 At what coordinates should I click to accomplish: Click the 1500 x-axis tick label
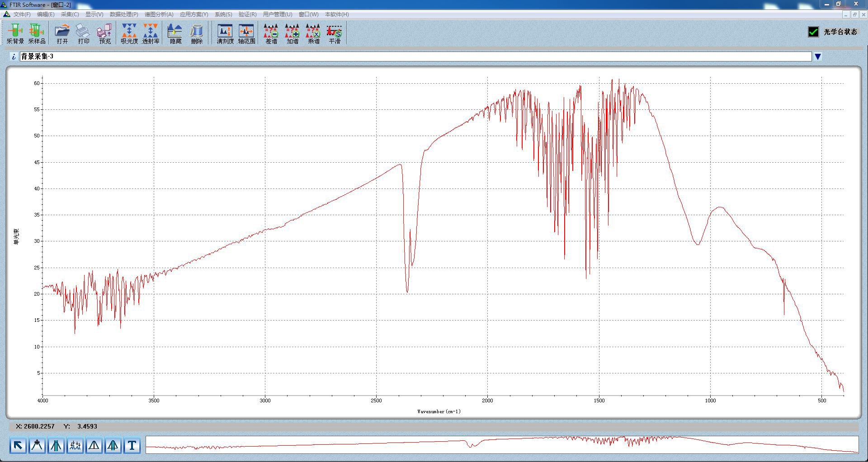(599, 401)
